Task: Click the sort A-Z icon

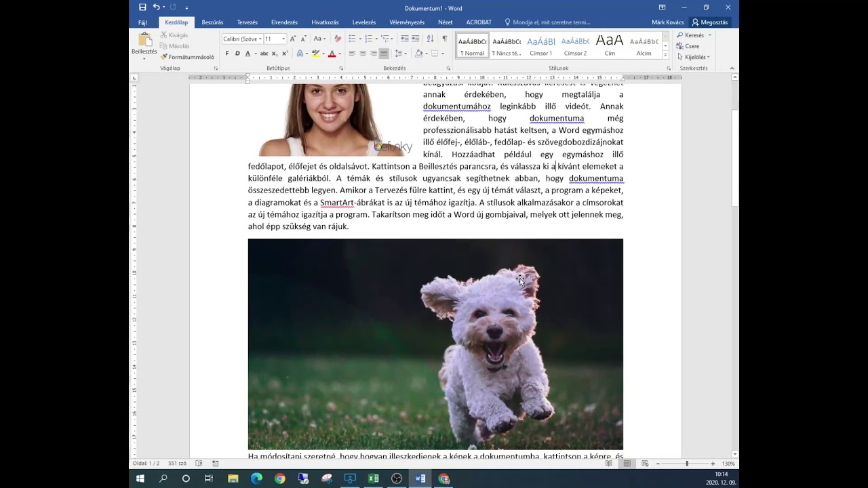Action: click(430, 39)
